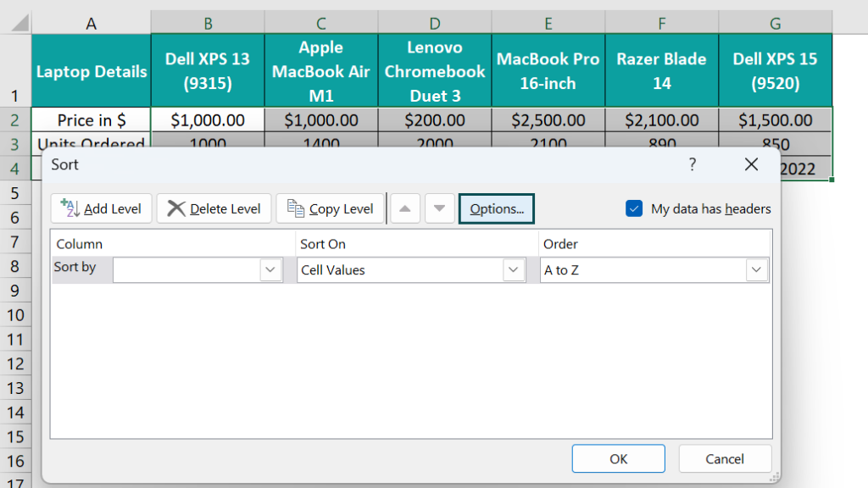Close the Sort dialog with X
The image size is (868, 488).
751,164
